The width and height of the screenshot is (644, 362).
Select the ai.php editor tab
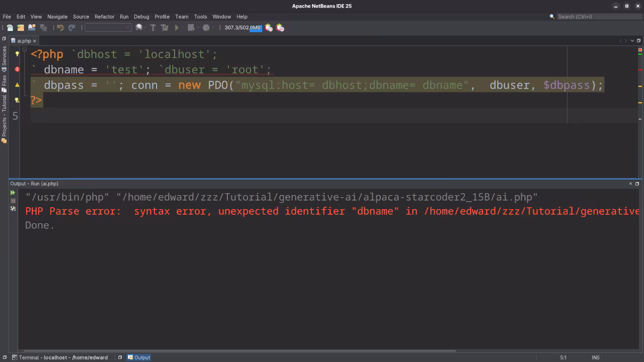(24, 41)
